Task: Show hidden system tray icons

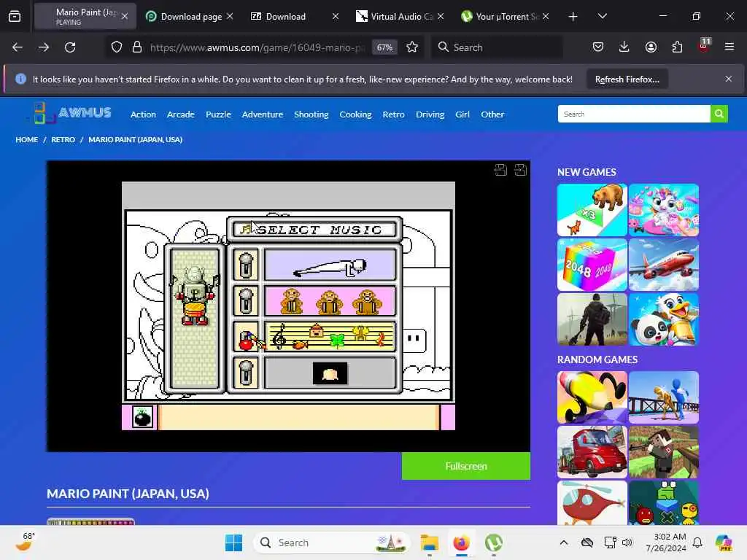Action: [x=564, y=542]
